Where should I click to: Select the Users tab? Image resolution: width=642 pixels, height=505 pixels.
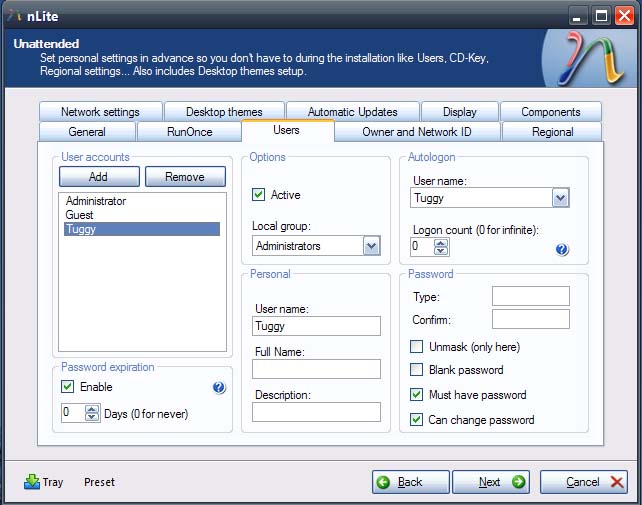(x=287, y=130)
